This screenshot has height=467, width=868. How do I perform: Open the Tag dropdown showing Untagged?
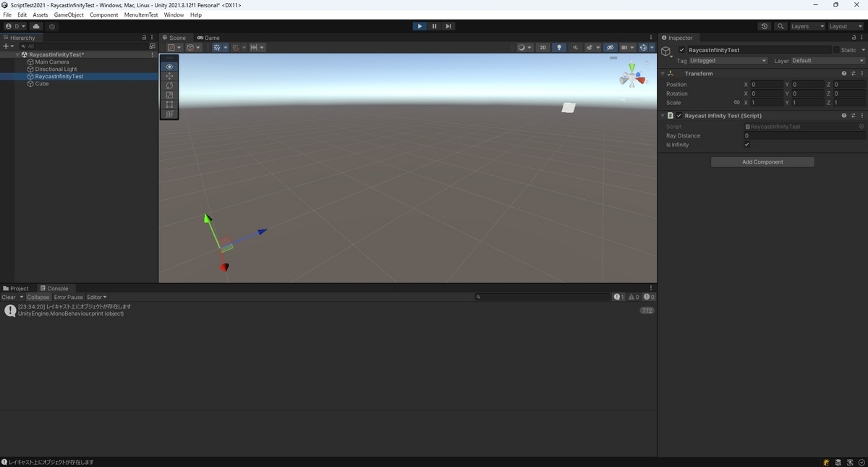pos(727,61)
